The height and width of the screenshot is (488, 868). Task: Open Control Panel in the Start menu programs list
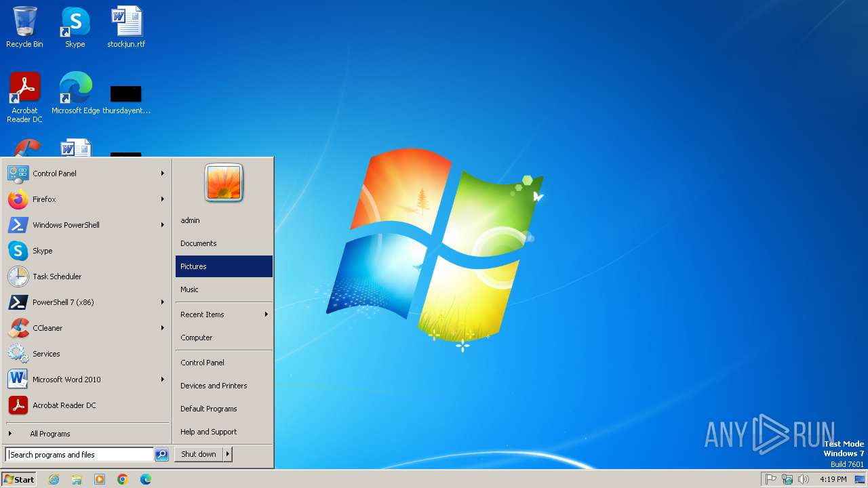[87, 174]
